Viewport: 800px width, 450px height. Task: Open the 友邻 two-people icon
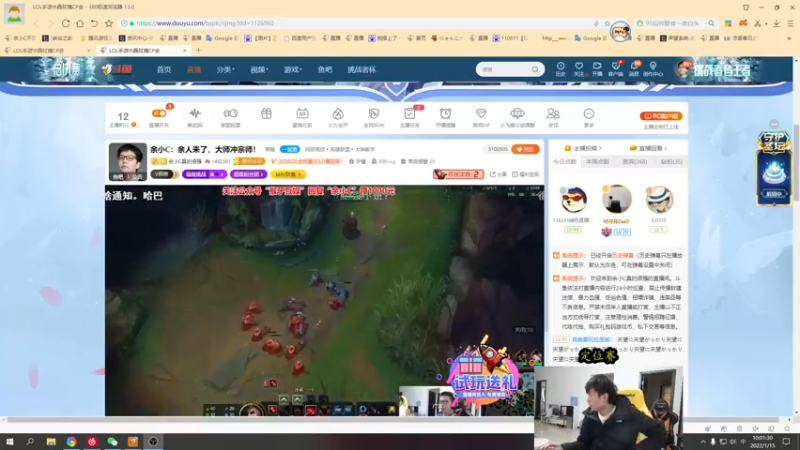point(553,113)
